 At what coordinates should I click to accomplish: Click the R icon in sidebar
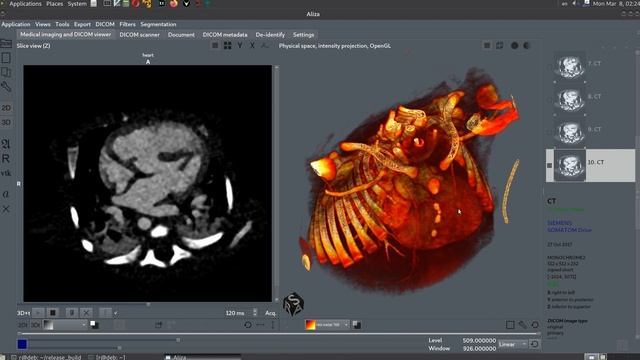point(6,158)
